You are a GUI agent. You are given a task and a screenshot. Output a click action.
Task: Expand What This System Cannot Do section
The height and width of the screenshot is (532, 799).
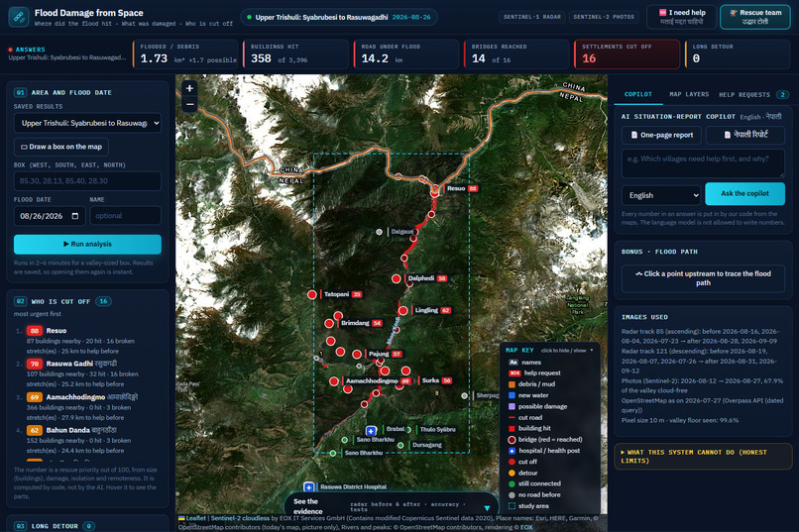pos(703,456)
